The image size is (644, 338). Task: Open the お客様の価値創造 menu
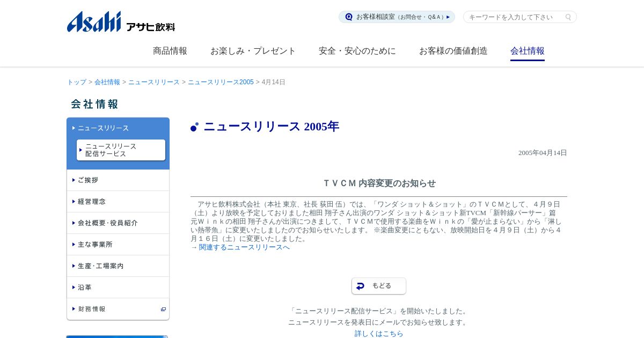coord(453,51)
